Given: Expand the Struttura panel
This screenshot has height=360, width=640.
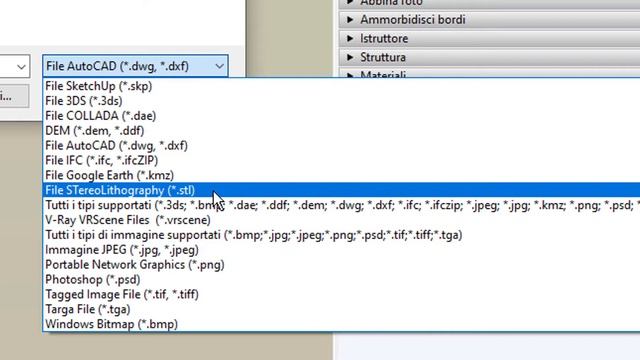Looking at the screenshot, I should (x=489, y=57).
